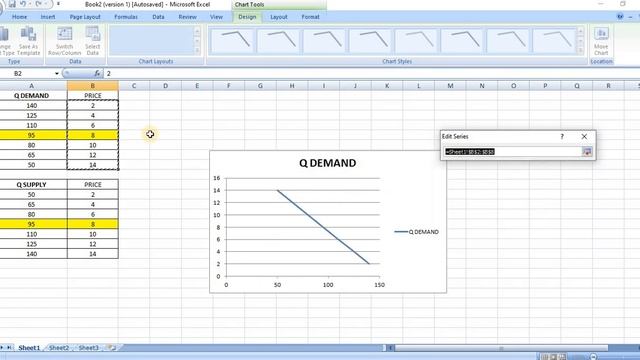Click the Save icon in quick access toolbar
640x360 pixels.
(x=12, y=4)
